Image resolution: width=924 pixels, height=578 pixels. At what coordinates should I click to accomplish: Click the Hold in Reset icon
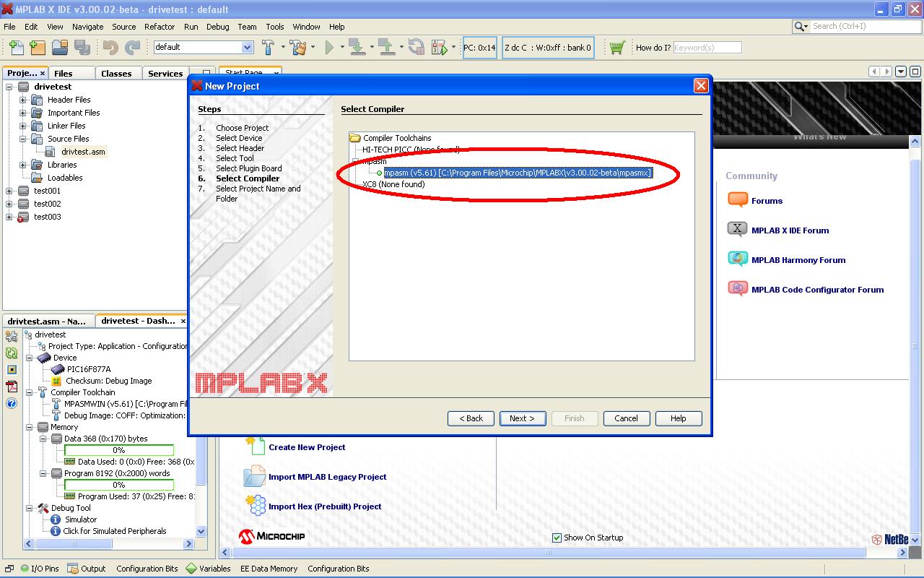coord(417,47)
